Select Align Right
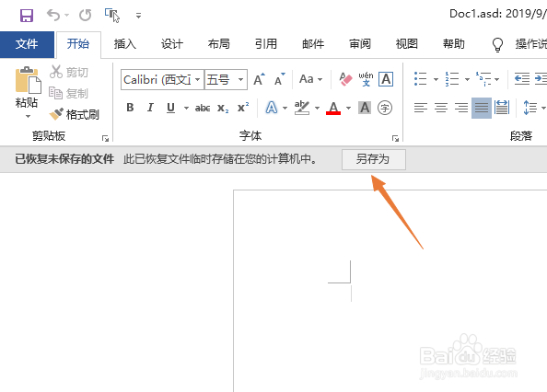This screenshot has height=392, width=547. (461, 108)
